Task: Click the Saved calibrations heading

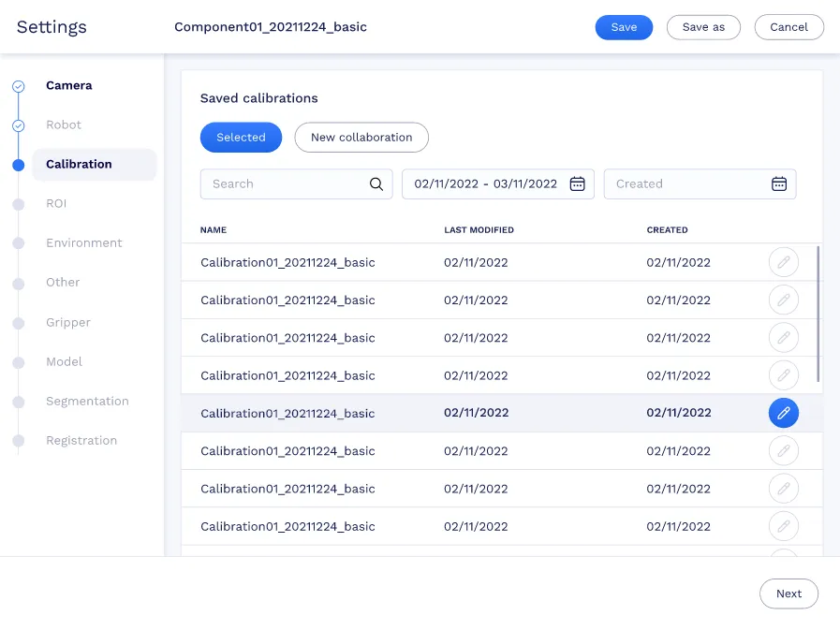Action: 258,98
